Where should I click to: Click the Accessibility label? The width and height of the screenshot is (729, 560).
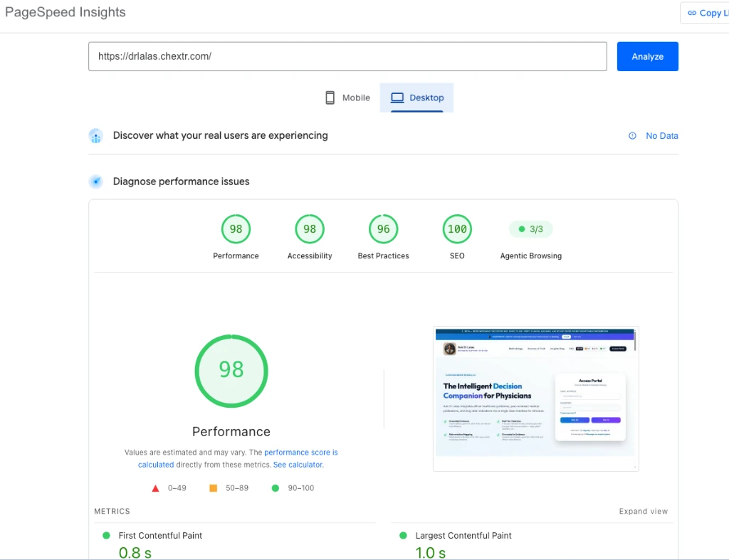click(310, 255)
